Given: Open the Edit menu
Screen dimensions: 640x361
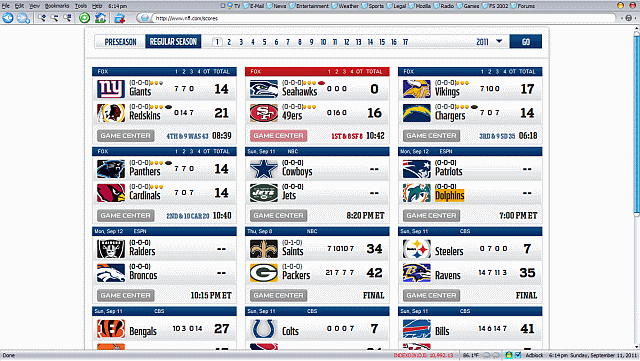Looking at the screenshot, I should 19,6.
